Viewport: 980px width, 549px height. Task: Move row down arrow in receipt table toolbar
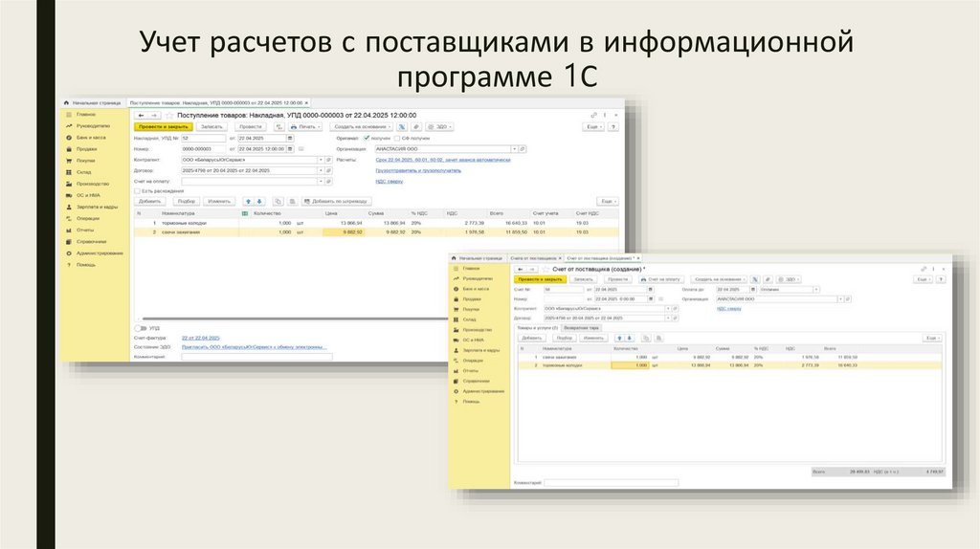point(259,202)
